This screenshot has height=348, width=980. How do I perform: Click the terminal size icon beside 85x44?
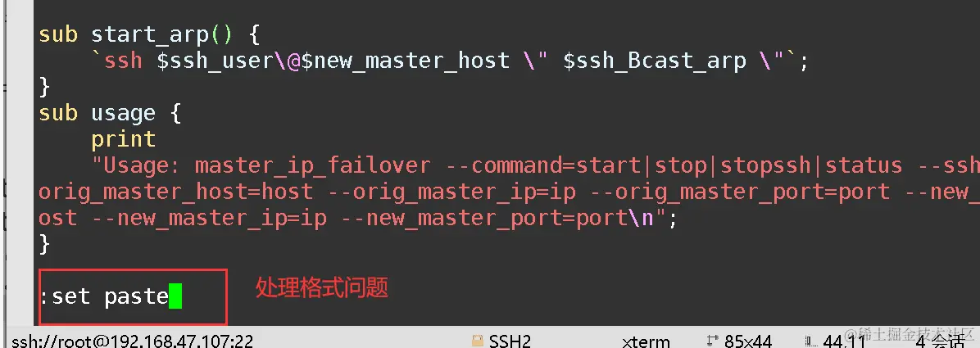(x=712, y=341)
